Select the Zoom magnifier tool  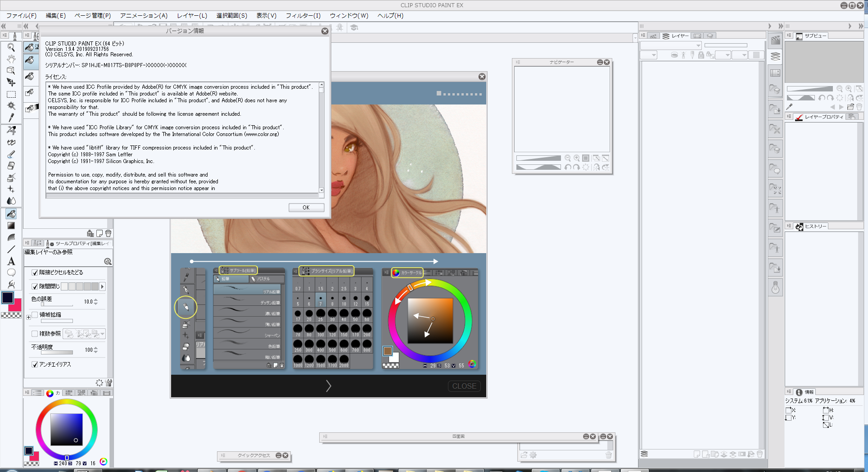11,47
